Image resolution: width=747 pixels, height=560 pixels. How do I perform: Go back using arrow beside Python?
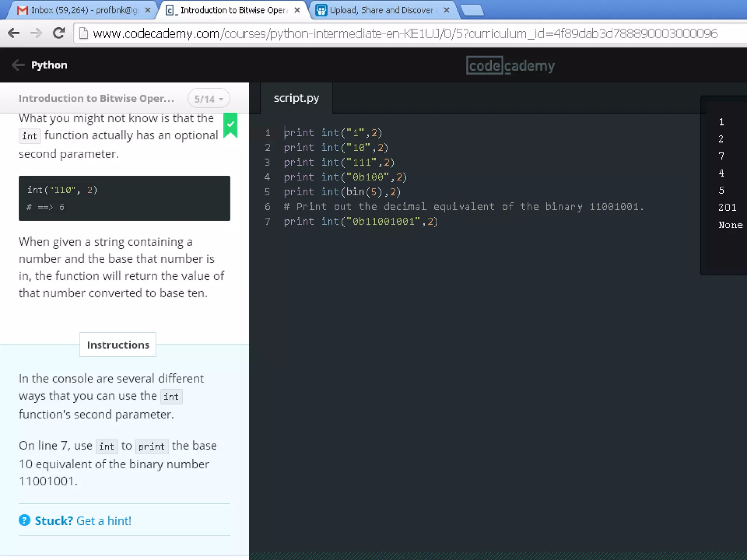click(x=18, y=65)
